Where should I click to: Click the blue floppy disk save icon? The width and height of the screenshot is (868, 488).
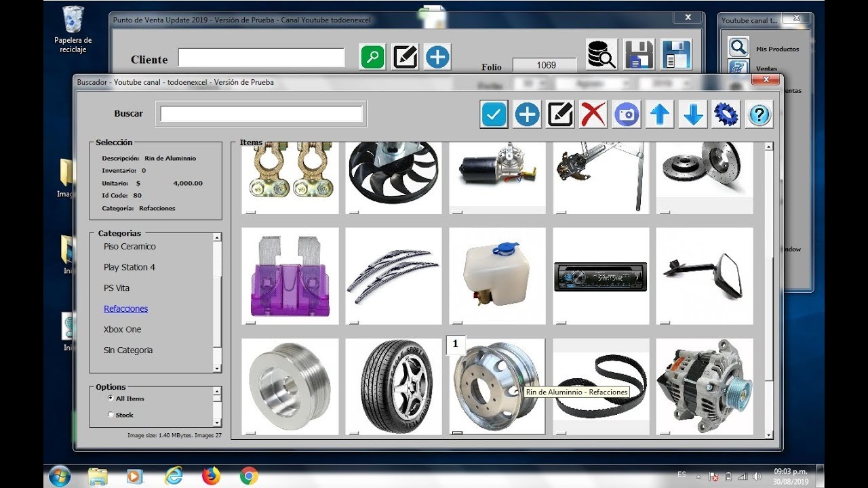676,54
